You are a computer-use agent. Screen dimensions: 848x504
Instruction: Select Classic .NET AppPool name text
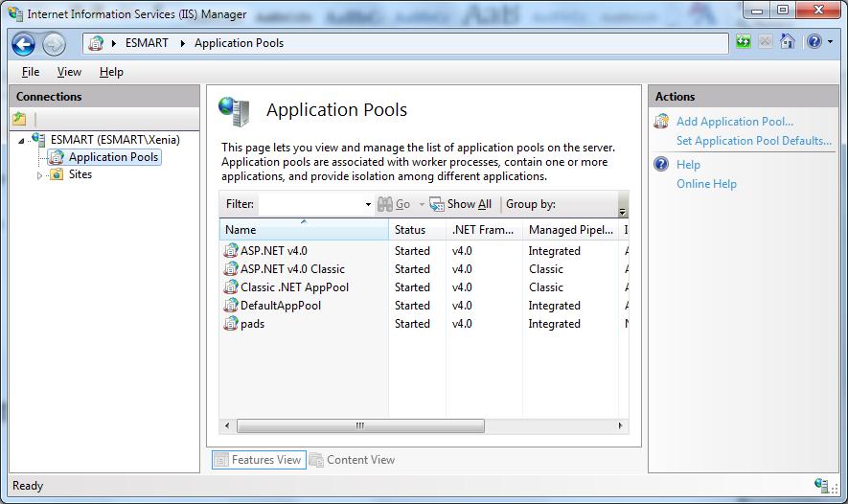point(295,287)
